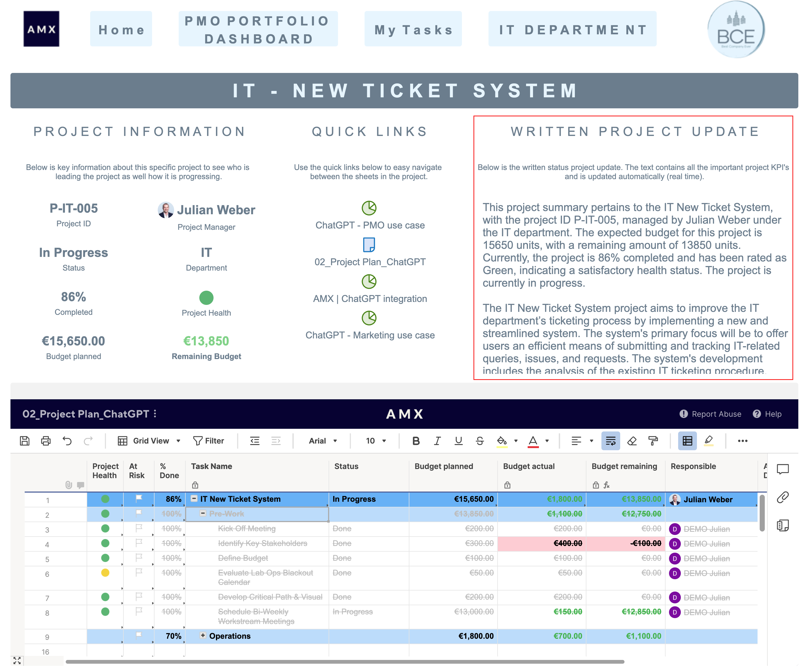The width and height of the screenshot is (801, 672).
Task: Toggle Wrap text button in toolbar
Action: [611, 441]
